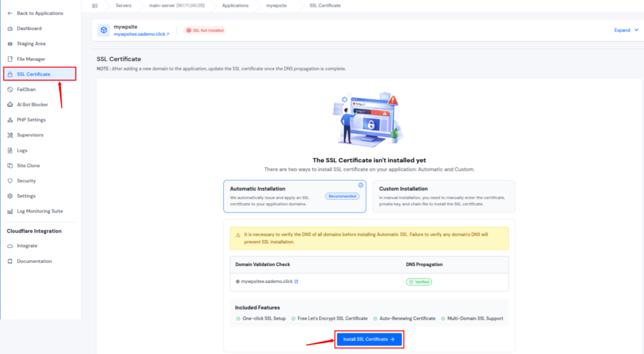Click the Security shield icon
This screenshot has width=644, height=354.
tap(10, 180)
